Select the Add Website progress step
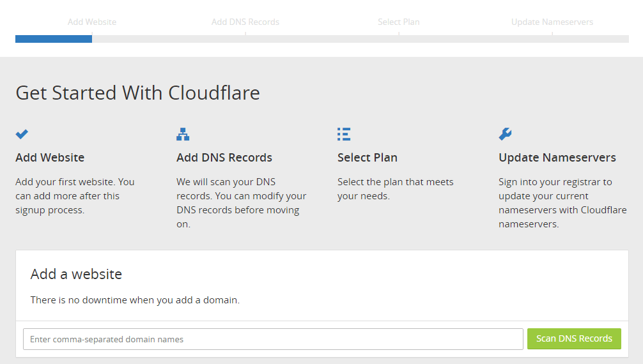643x364 pixels. point(92,22)
